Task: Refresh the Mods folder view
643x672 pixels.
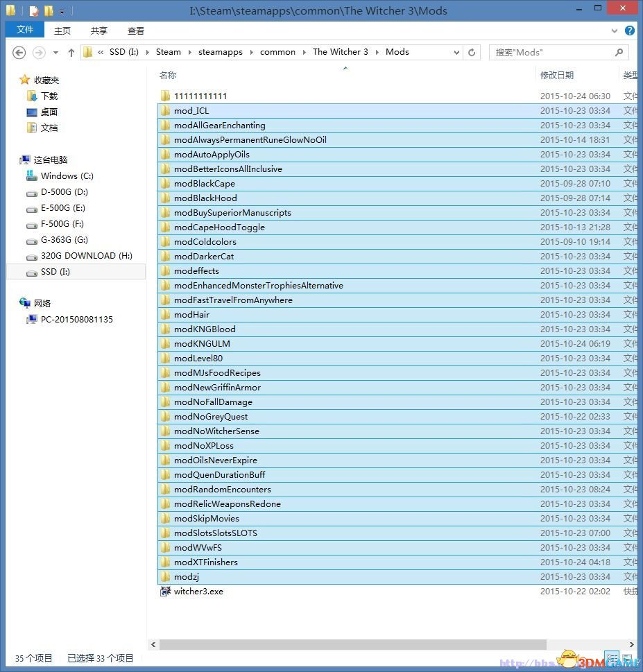Action: click(472, 52)
